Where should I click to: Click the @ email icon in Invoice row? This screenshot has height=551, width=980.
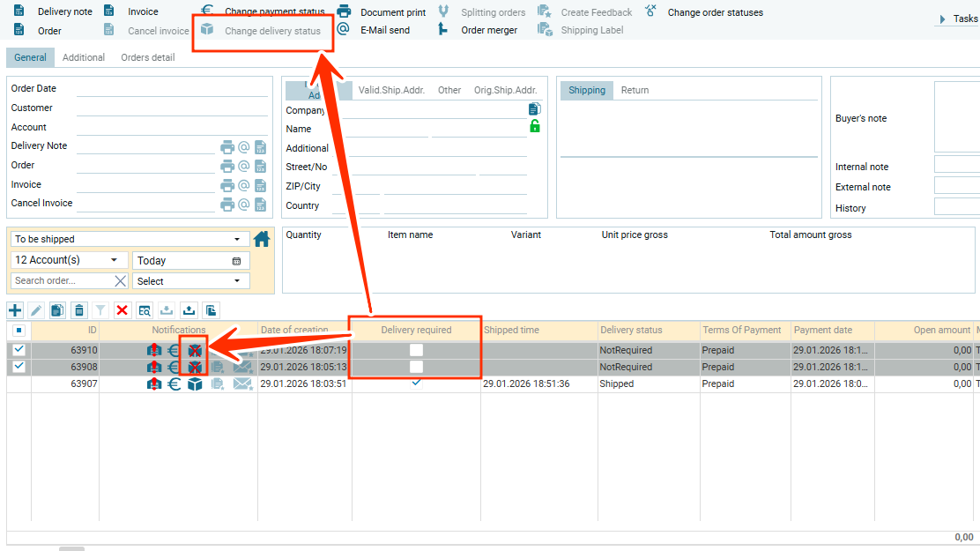click(244, 186)
